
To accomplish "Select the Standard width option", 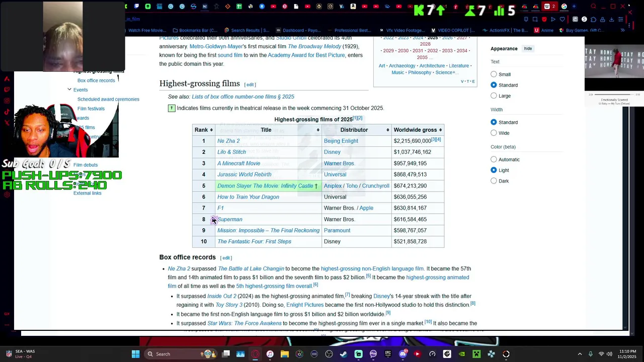I will click(x=494, y=122).
